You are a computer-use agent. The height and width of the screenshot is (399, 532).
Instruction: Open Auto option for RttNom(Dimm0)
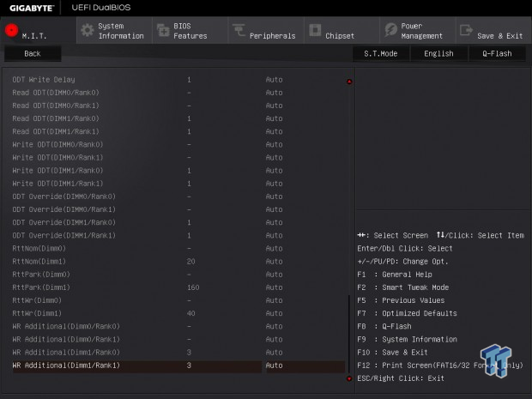(274, 249)
